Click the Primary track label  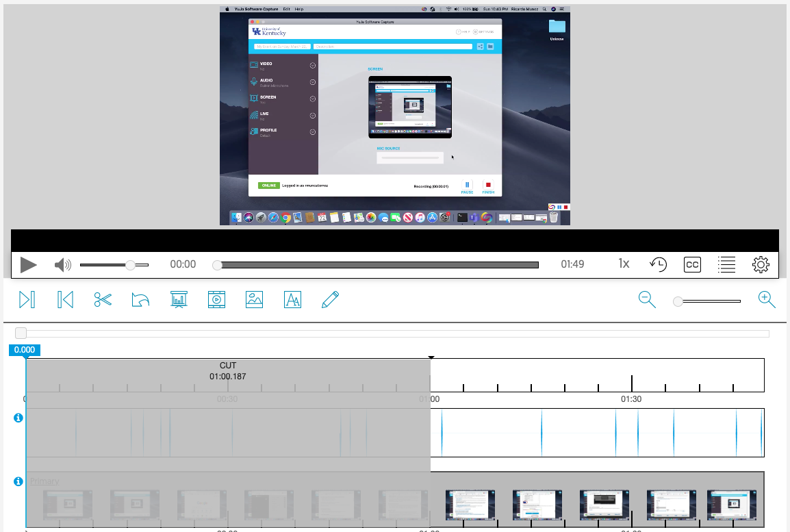pyautogui.click(x=44, y=481)
